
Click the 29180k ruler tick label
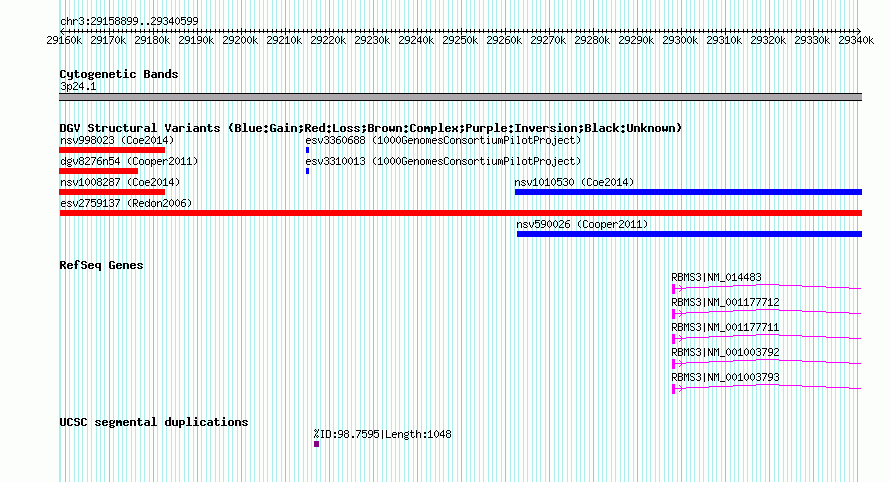(152, 40)
